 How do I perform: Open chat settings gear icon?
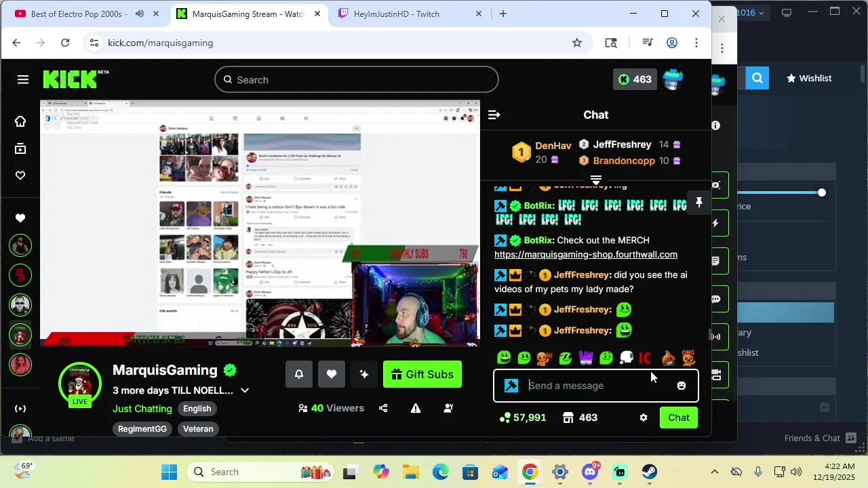coord(644,418)
